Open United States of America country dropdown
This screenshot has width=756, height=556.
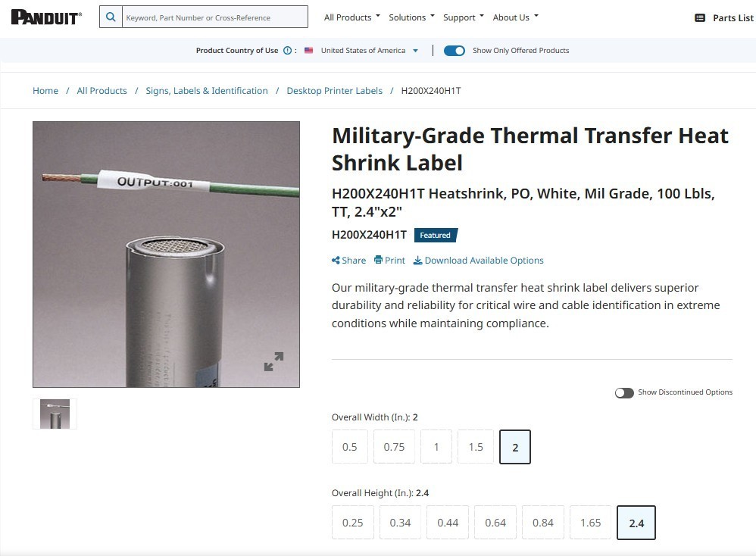(x=370, y=51)
